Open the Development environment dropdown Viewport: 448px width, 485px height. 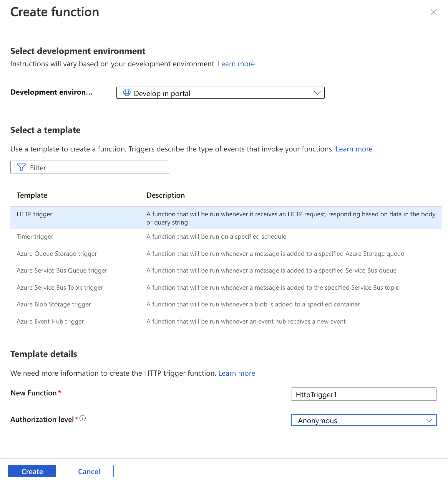click(x=220, y=93)
